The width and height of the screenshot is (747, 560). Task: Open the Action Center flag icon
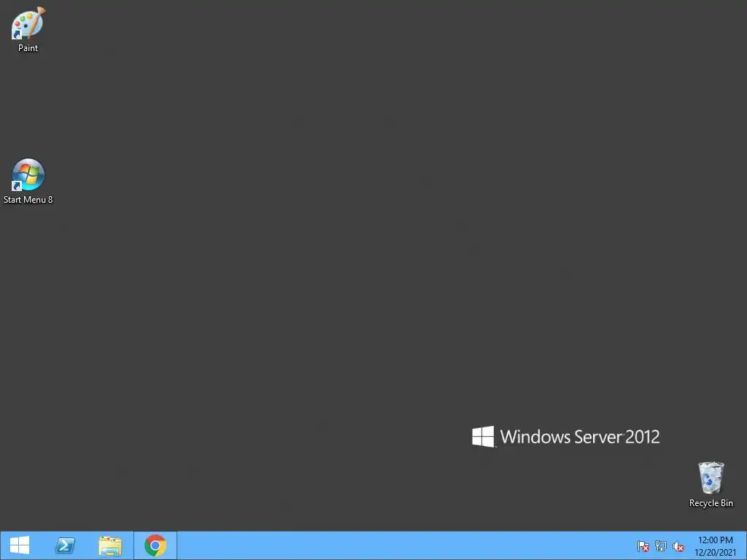point(643,546)
